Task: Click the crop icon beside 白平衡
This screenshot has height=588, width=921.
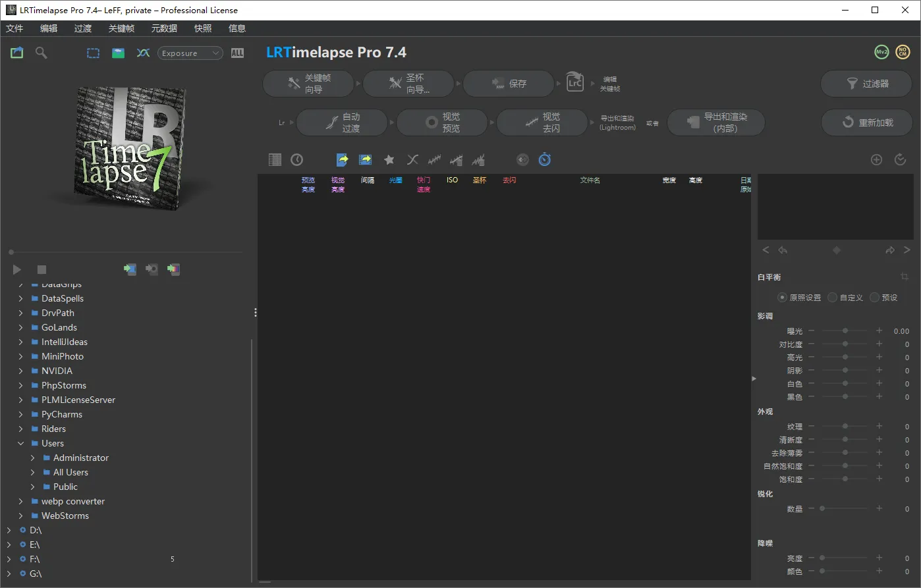Action: [x=905, y=277]
